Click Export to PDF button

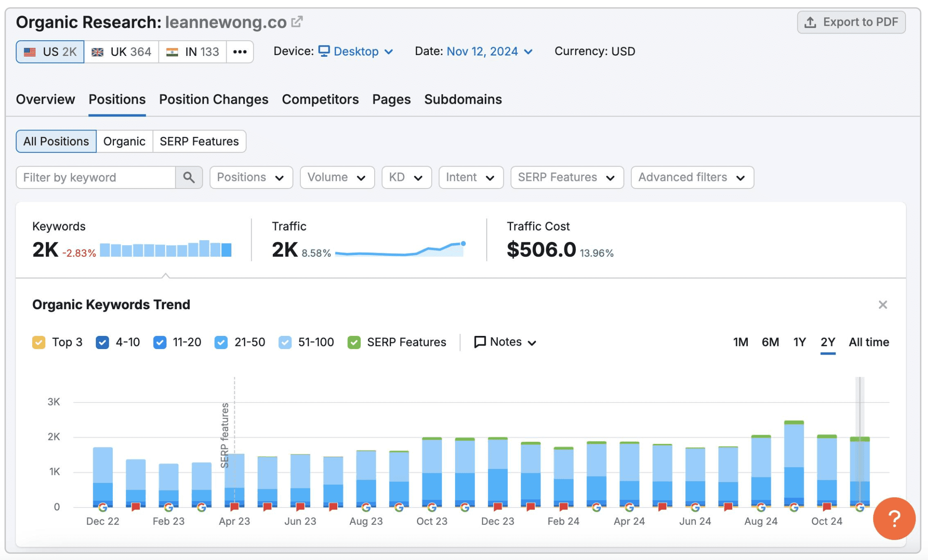851,22
